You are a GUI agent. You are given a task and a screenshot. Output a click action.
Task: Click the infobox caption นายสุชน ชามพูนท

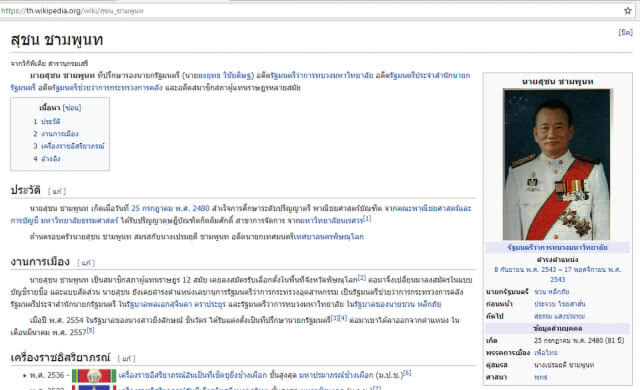[x=558, y=82]
